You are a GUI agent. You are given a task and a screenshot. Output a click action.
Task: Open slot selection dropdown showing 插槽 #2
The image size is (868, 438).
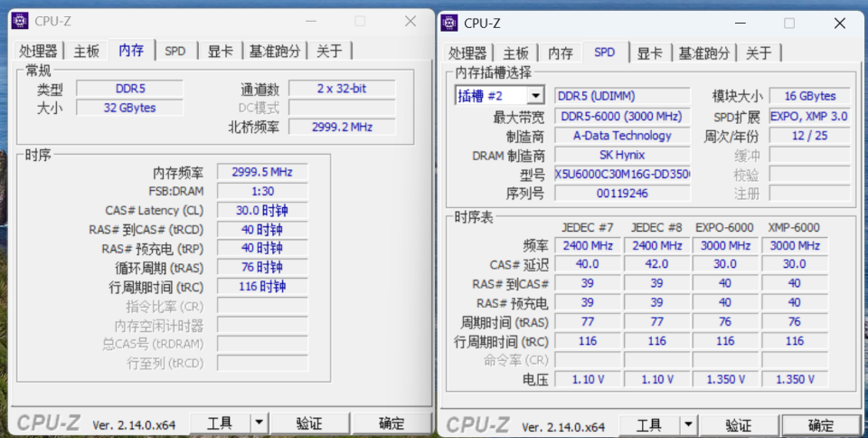500,96
